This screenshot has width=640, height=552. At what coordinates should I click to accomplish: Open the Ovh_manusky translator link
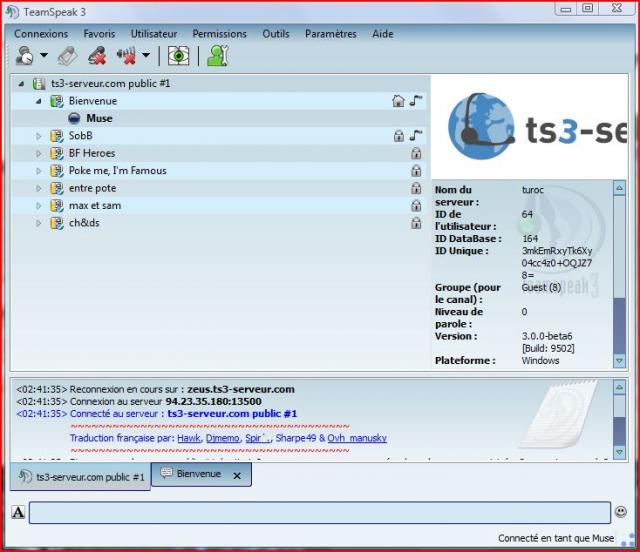pyautogui.click(x=357, y=438)
